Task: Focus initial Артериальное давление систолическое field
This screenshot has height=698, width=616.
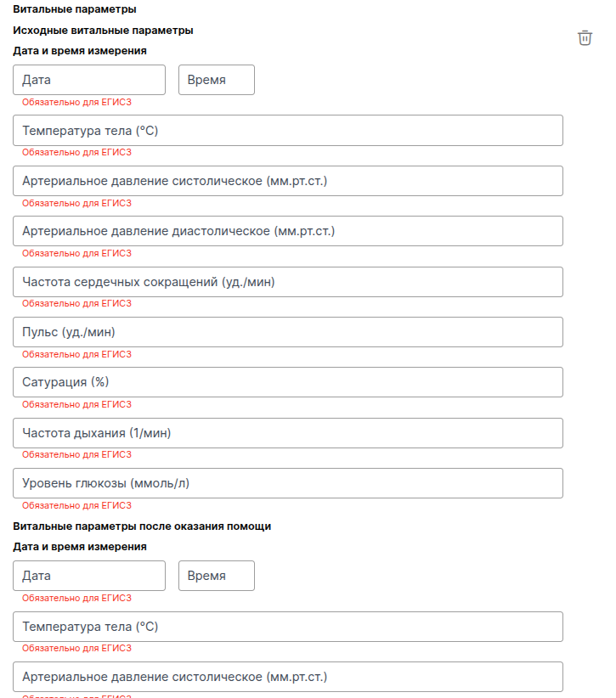Action: point(288,181)
